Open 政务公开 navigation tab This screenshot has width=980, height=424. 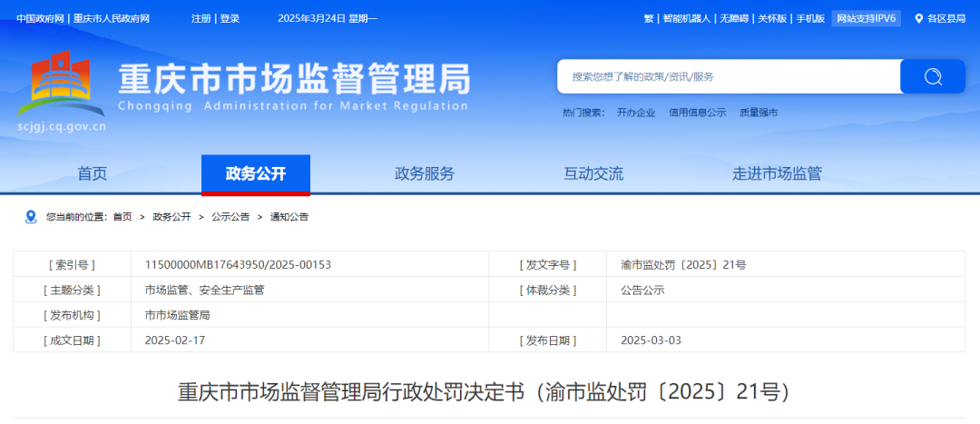pos(256,173)
